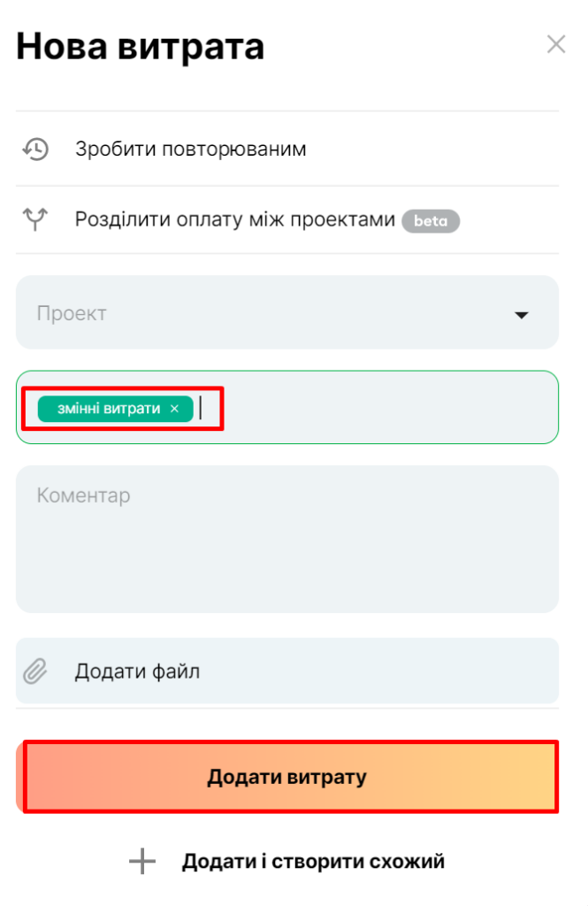Click the Нова витрата heading
Screen dimensions: 588x906
coord(141,46)
